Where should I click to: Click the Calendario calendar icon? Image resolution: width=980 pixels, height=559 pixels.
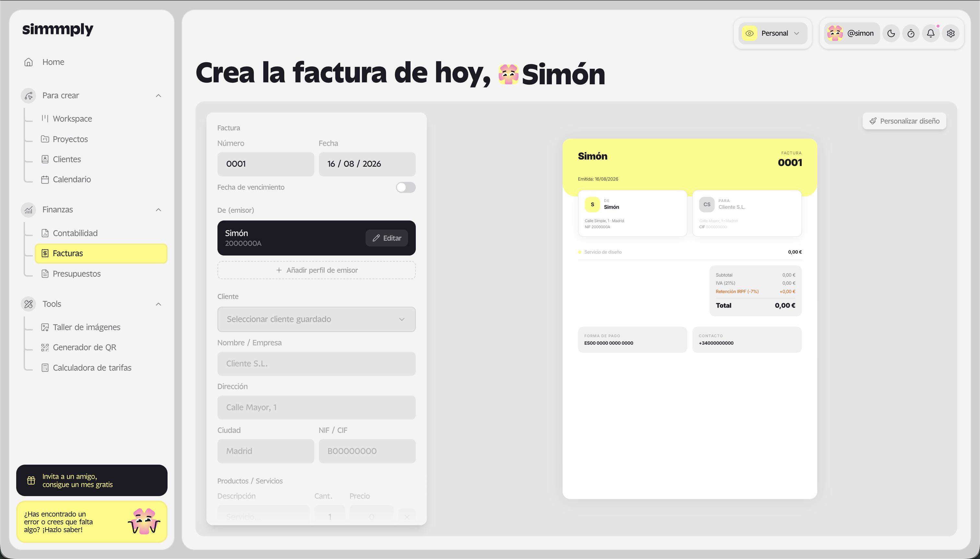click(45, 180)
